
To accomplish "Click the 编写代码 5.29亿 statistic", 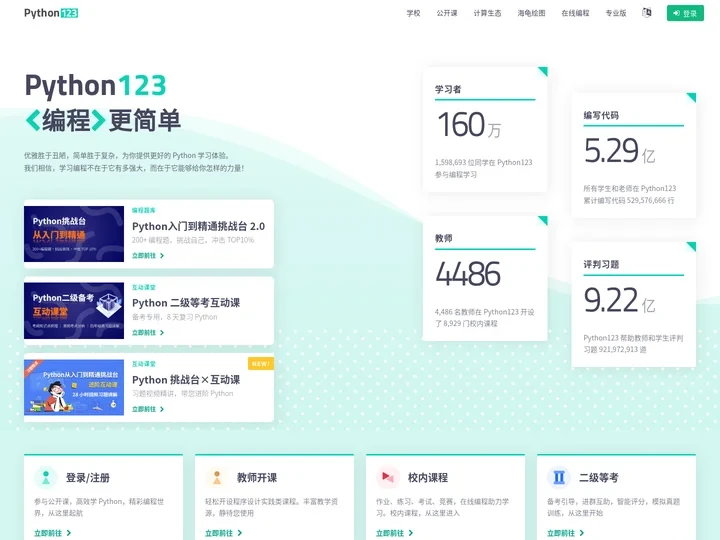I will [634, 155].
